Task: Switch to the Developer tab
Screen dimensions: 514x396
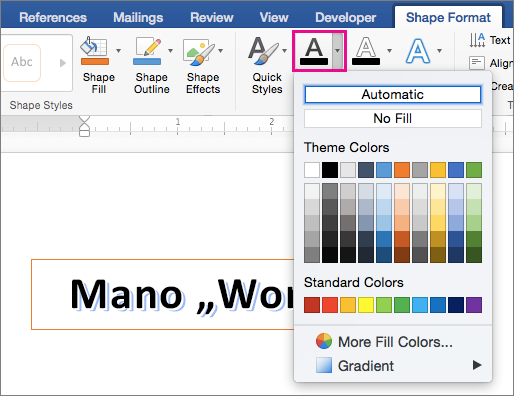Action: click(x=346, y=17)
